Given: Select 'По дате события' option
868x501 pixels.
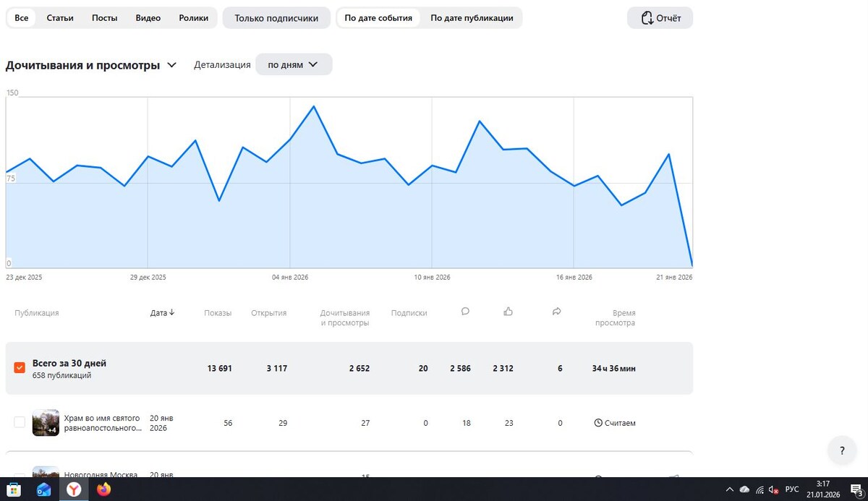Looking at the screenshot, I should tap(378, 18).
